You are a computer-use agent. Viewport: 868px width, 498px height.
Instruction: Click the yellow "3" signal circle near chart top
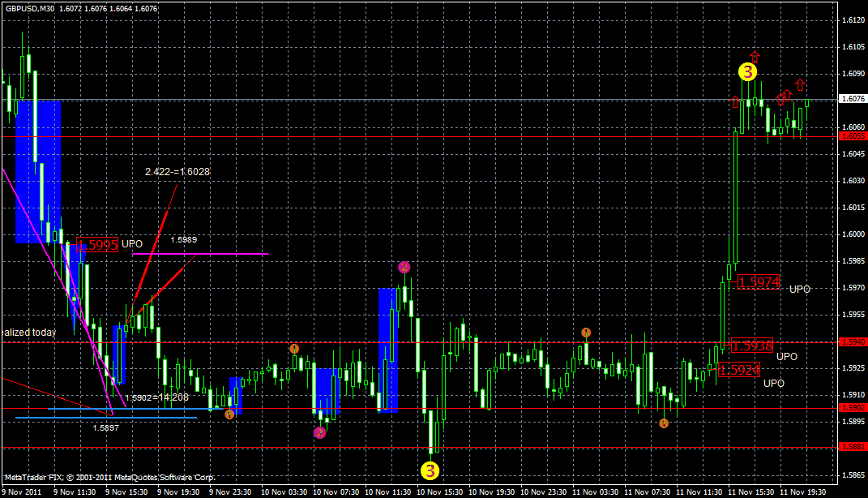click(x=747, y=72)
